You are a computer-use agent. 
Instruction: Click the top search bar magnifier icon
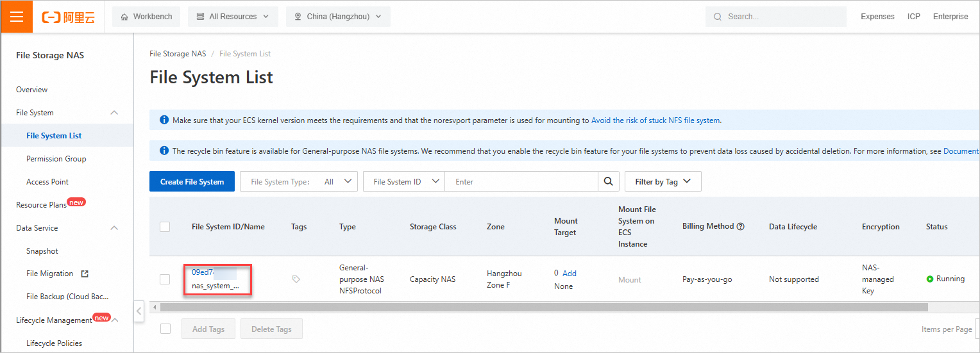718,17
